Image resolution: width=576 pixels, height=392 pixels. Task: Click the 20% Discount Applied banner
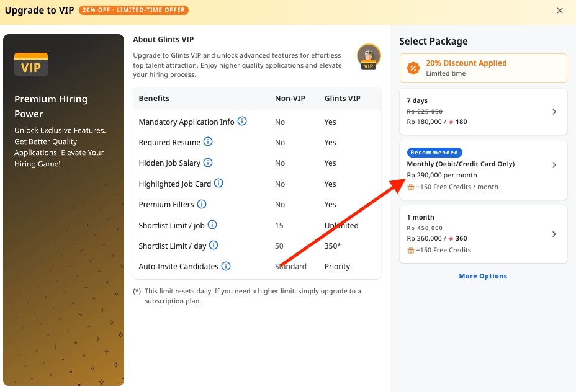pyautogui.click(x=483, y=68)
